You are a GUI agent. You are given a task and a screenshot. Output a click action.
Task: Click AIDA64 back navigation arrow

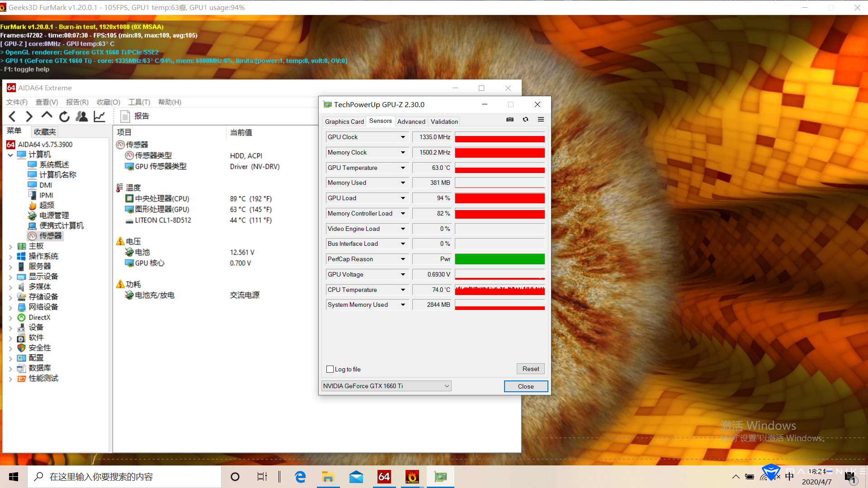tap(13, 117)
